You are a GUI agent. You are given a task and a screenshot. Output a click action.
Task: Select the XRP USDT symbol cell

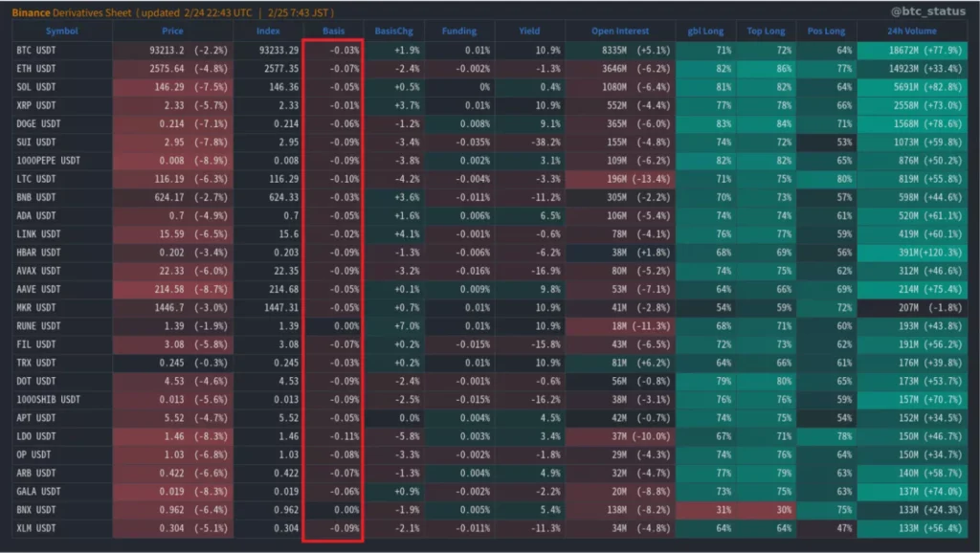(x=62, y=105)
